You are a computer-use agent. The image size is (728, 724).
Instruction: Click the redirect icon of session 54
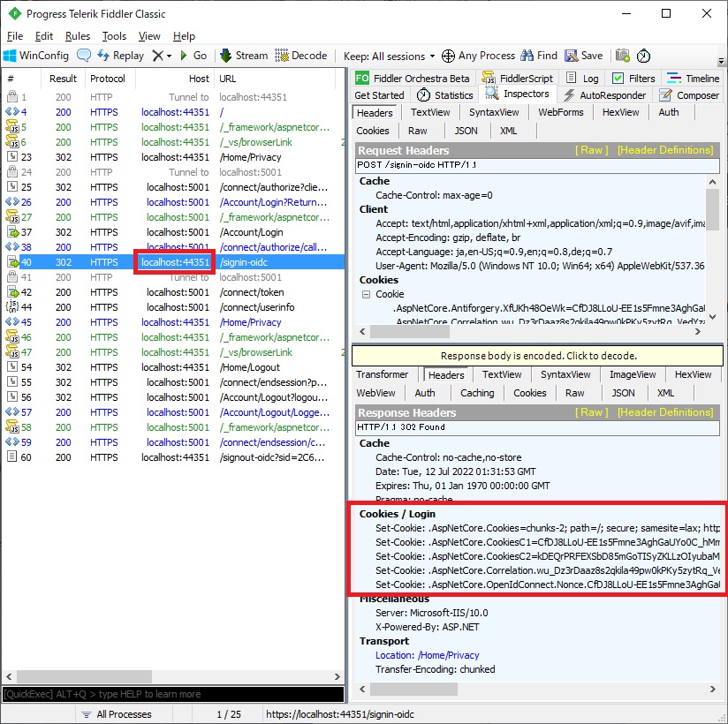pos(12,367)
